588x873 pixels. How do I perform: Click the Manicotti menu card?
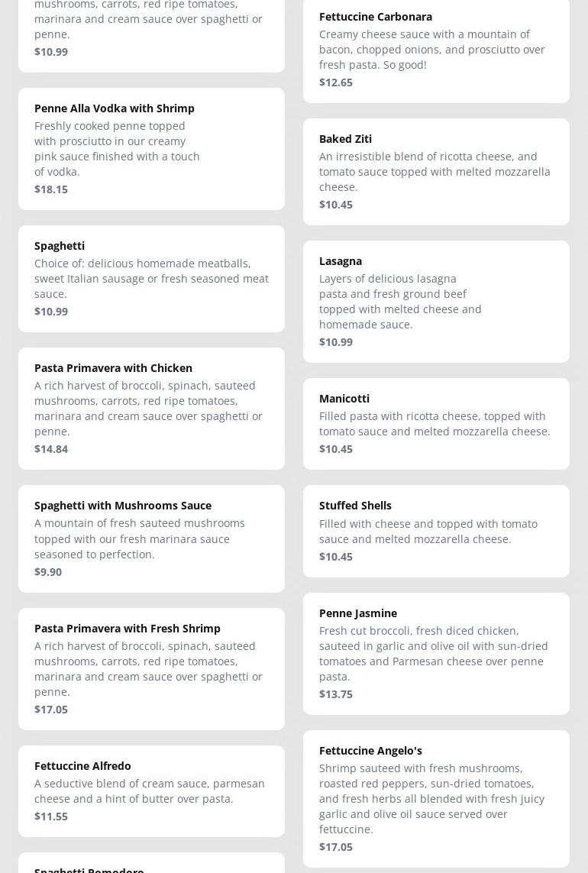click(344, 399)
